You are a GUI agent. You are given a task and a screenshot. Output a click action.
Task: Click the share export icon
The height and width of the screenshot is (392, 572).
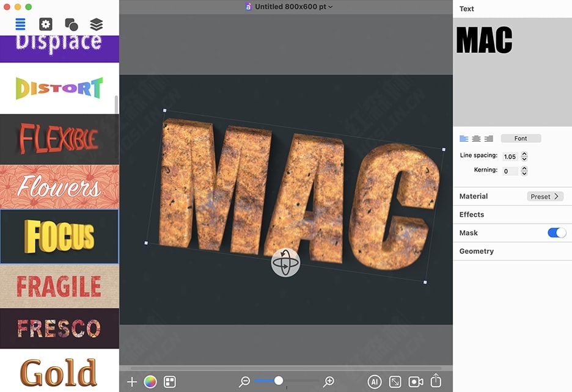(x=436, y=380)
